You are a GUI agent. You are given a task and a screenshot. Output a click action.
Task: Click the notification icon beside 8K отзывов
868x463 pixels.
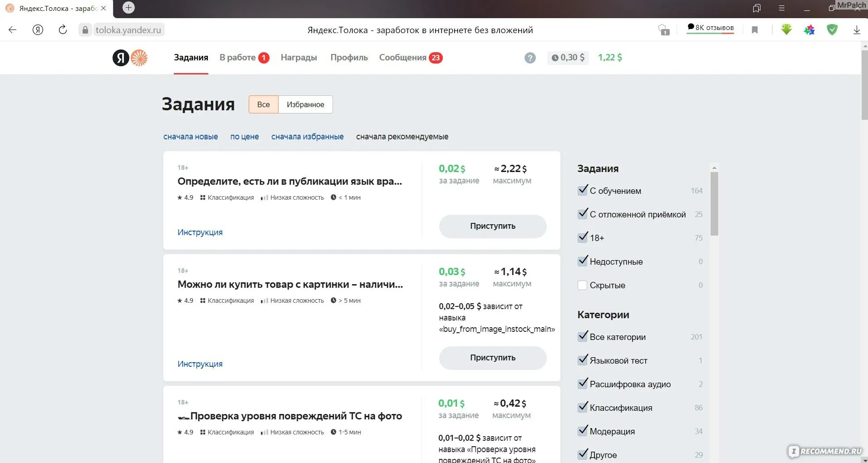664,30
